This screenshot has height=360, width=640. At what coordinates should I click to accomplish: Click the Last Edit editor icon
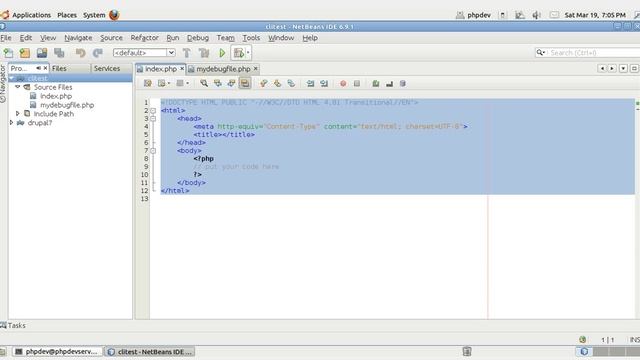tap(147, 83)
